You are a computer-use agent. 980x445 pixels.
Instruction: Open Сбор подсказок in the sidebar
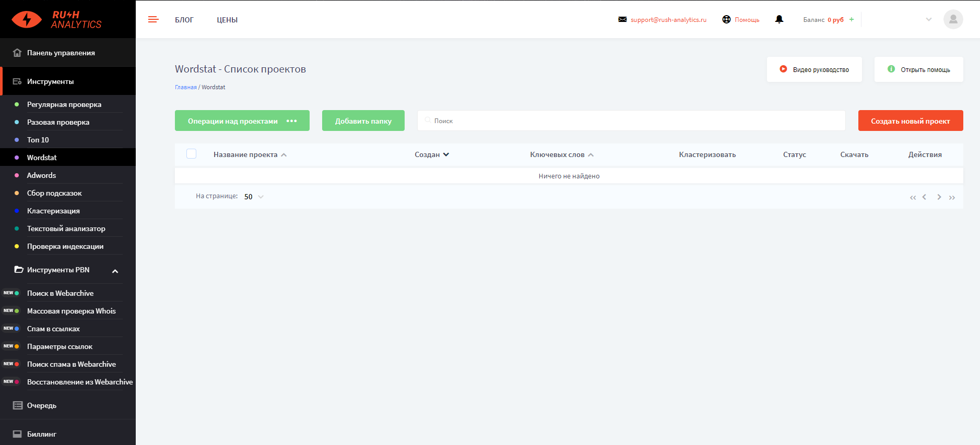tap(54, 193)
